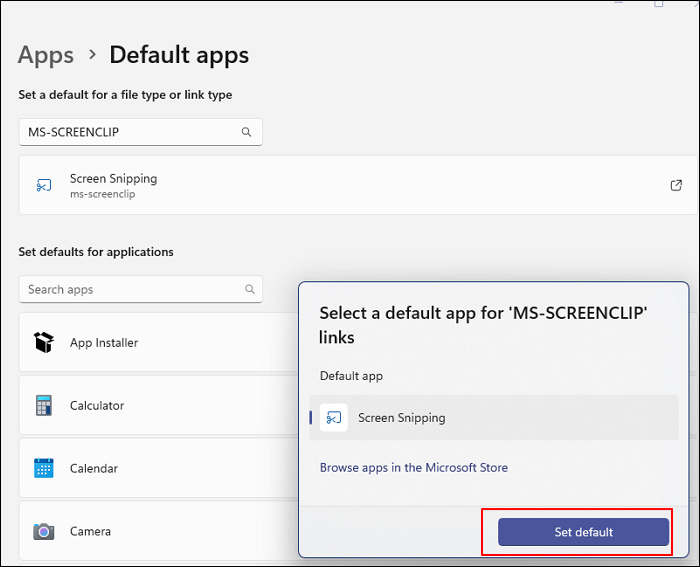Image resolution: width=700 pixels, height=567 pixels.
Task: Click the MS-SCREENCLIP search field
Action: coord(130,132)
